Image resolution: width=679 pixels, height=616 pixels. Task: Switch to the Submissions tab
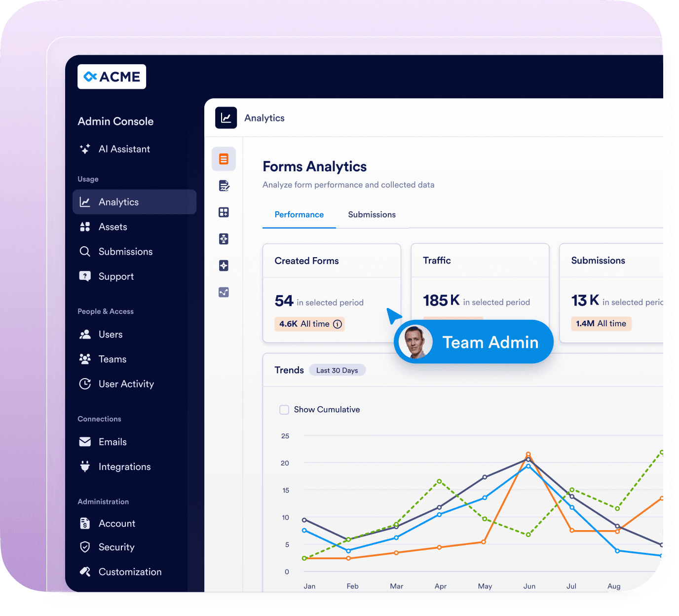[372, 215]
